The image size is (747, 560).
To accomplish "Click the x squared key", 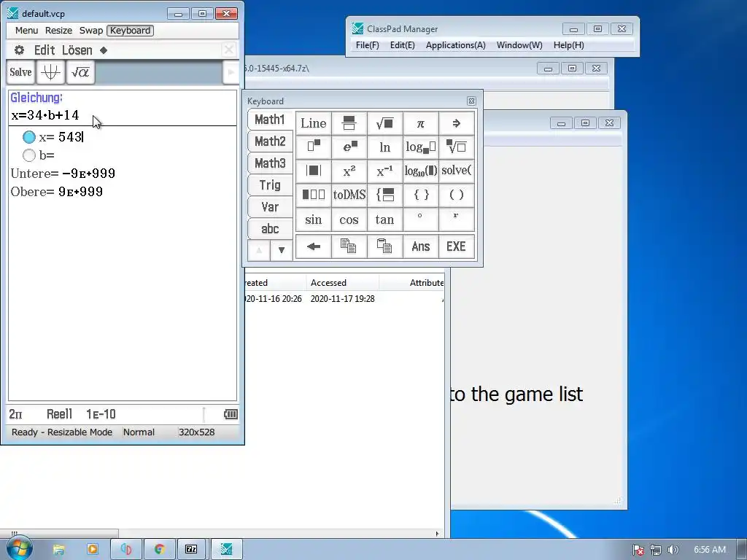I will (x=349, y=171).
